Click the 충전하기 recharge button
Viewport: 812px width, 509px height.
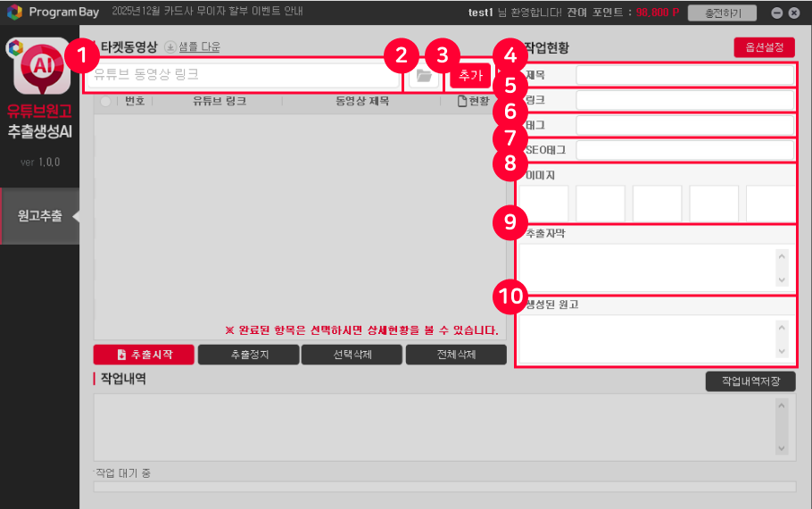click(x=722, y=13)
